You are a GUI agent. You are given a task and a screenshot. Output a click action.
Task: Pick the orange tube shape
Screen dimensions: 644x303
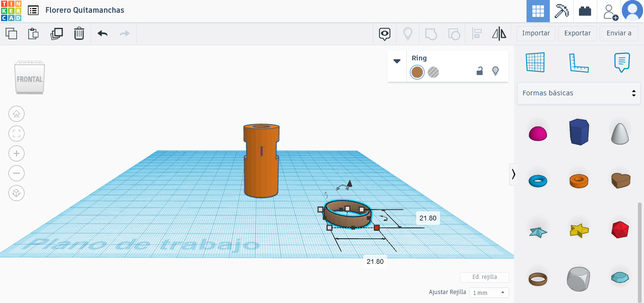tap(579, 180)
